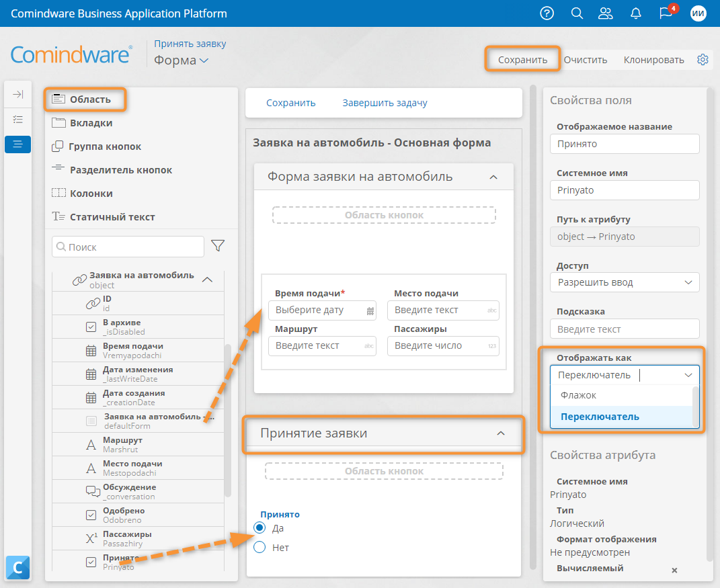Image resolution: width=720 pixels, height=588 pixels.
Task: Click the number icon for Пассажиры attribute
Action: (x=92, y=538)
